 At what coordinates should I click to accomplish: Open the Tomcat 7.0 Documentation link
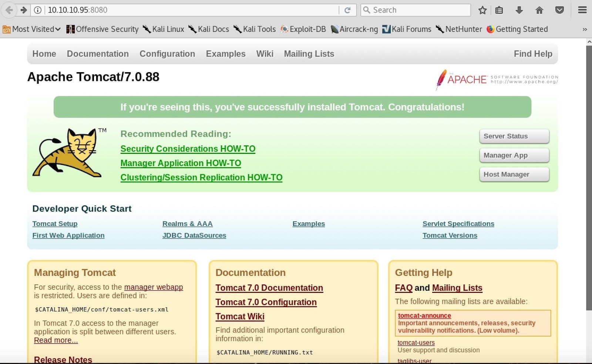[269, 288]
